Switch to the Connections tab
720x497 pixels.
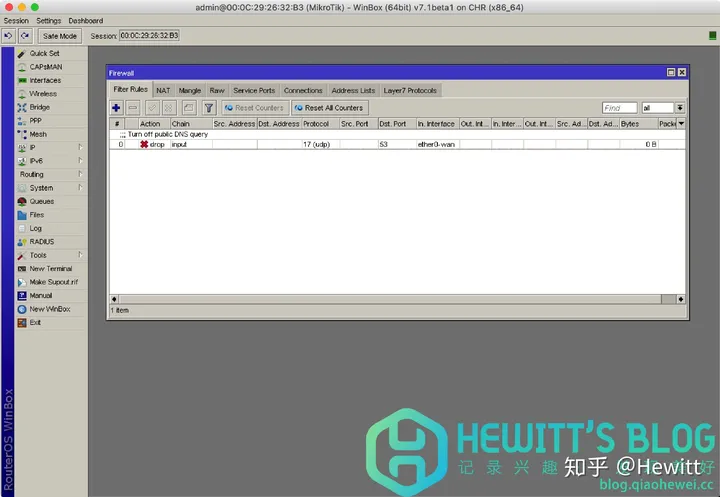click(x=303, y=90)
